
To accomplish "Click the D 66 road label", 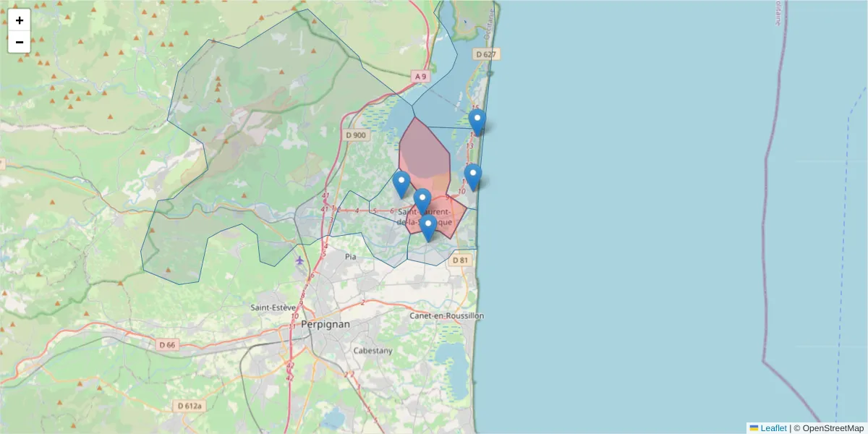I will click(167, 344).
